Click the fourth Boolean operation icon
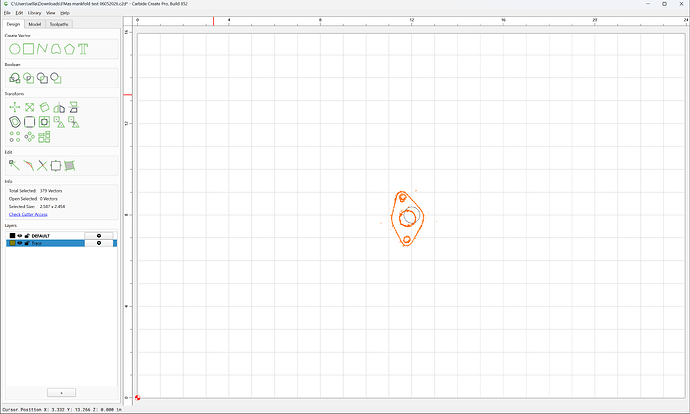690x414 pixels. point(56,78)
